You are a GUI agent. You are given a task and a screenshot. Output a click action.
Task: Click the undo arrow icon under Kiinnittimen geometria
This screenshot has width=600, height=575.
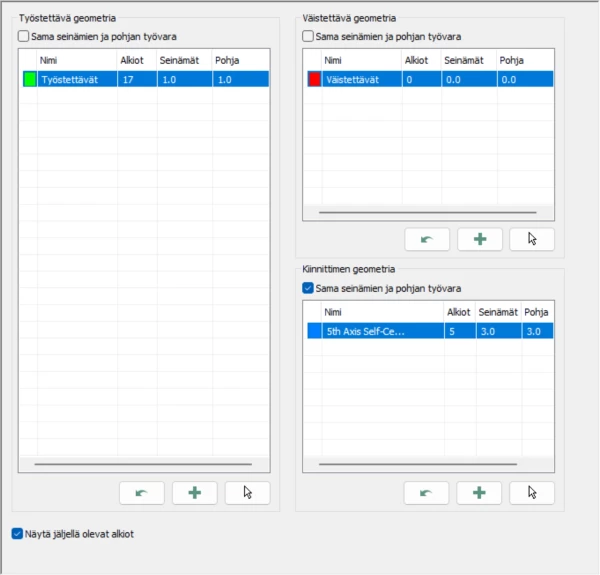point(427,492)
